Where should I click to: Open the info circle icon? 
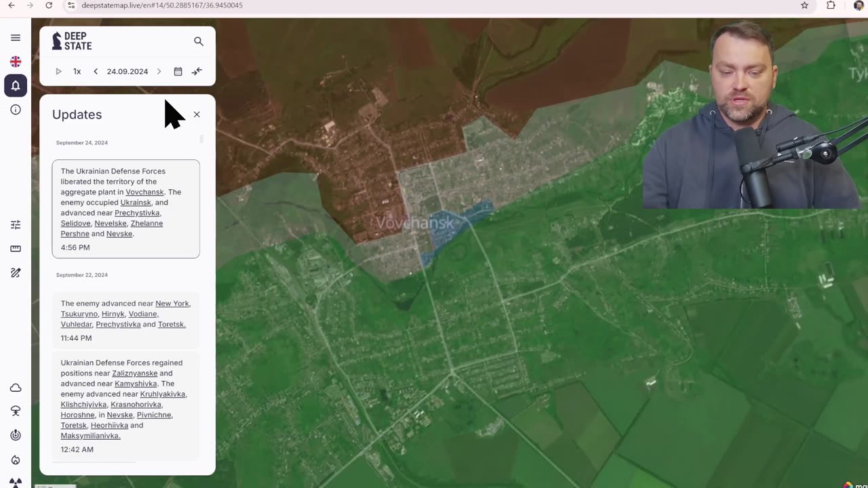coord(16,110)
